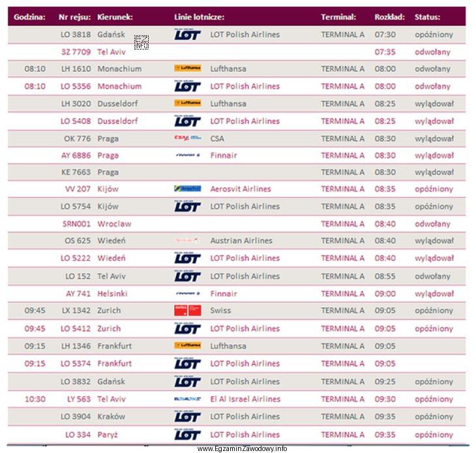Click the Godzina column header

pyautogui.click(x=29, y=17)
